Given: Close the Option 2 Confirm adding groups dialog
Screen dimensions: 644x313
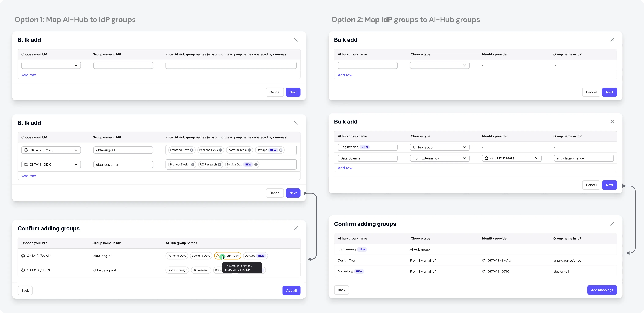Looking at the screenshot, I should pos(612,224).
